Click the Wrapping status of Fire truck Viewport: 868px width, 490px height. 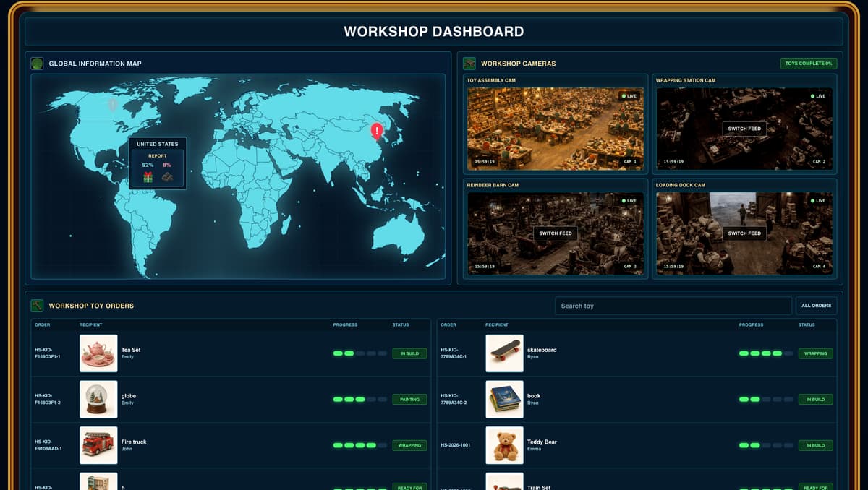pos(409,445)
